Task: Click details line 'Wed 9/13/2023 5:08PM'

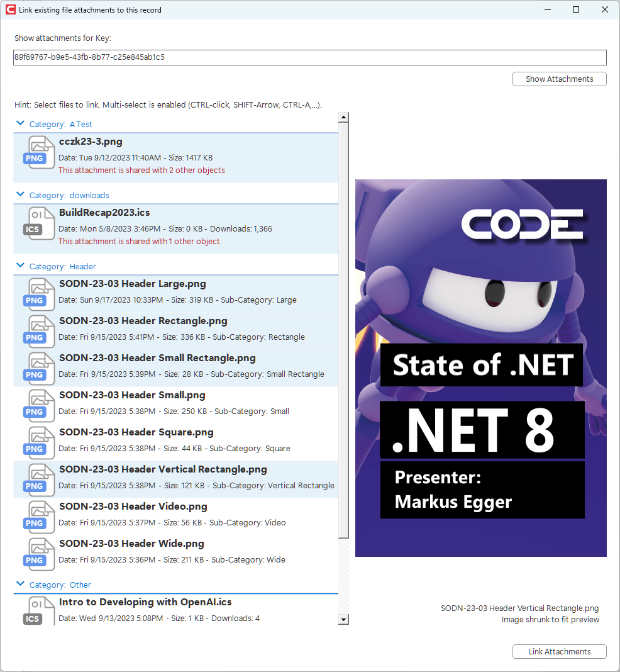Action: click(159, 619)
